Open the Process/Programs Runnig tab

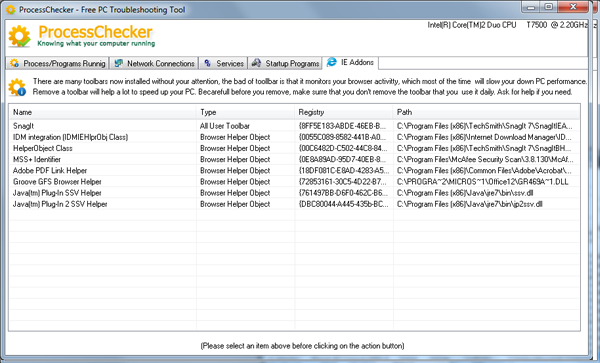tap(57, 63)
